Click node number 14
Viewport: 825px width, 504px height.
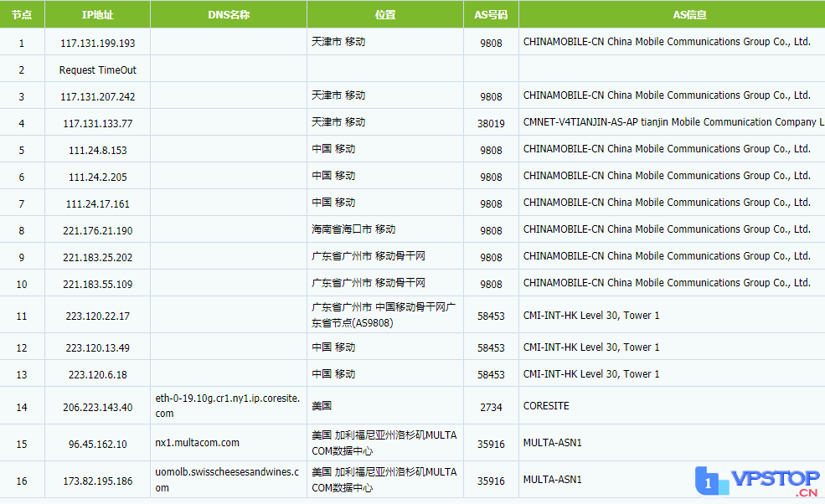(x=22, y=408)
